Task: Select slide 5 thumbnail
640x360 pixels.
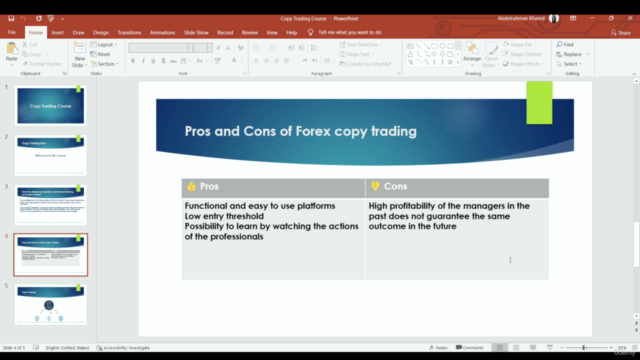Action: point(51,304)
